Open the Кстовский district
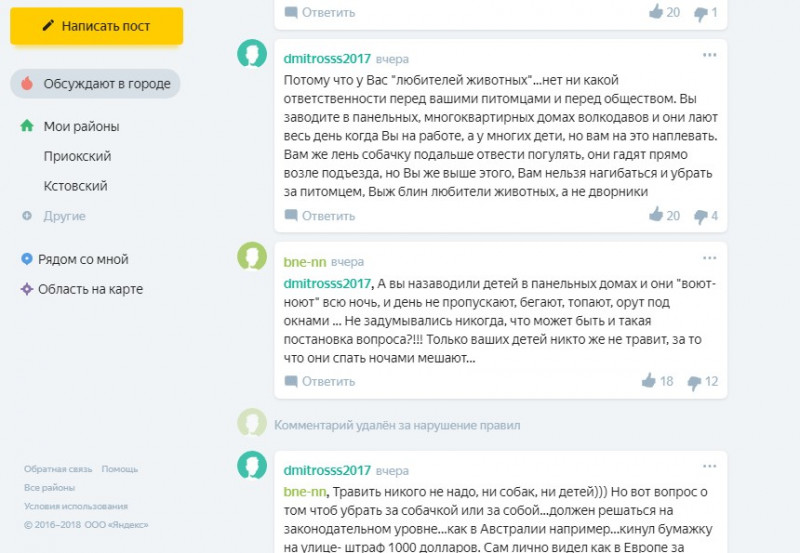Screen dimensions: 800x553 tap(75, 186)
